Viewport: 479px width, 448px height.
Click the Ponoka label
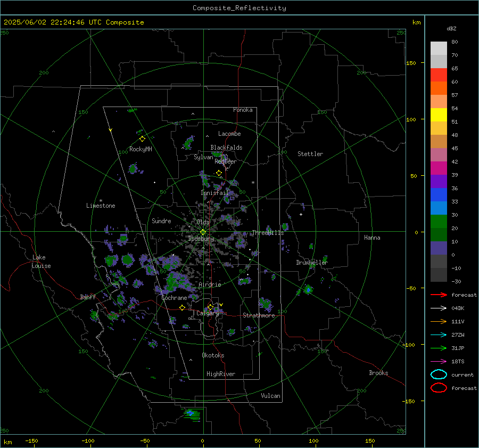pos(243,110)
